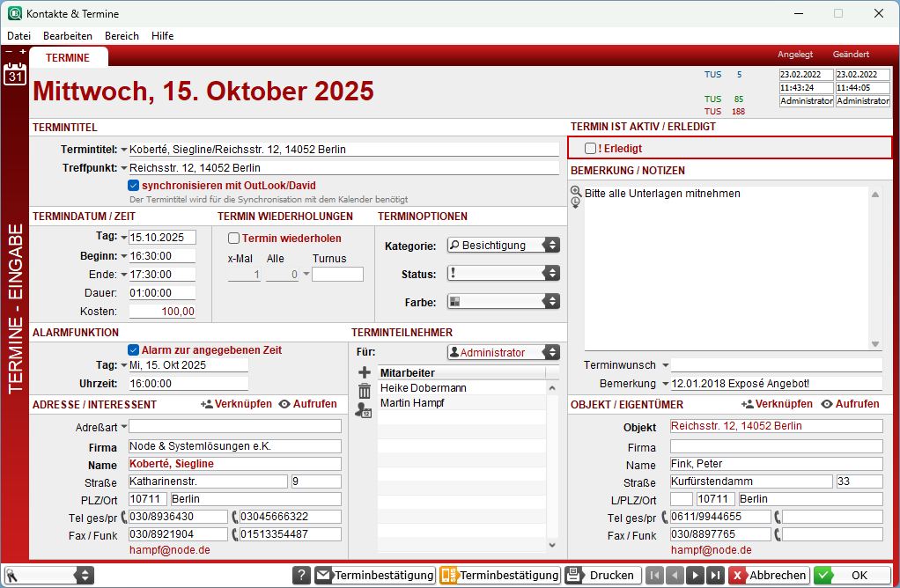The height and width of the screenshot is (588, 900).
Task: Enable the Termin wiederholen checkbox
Action: pos(234,238)
